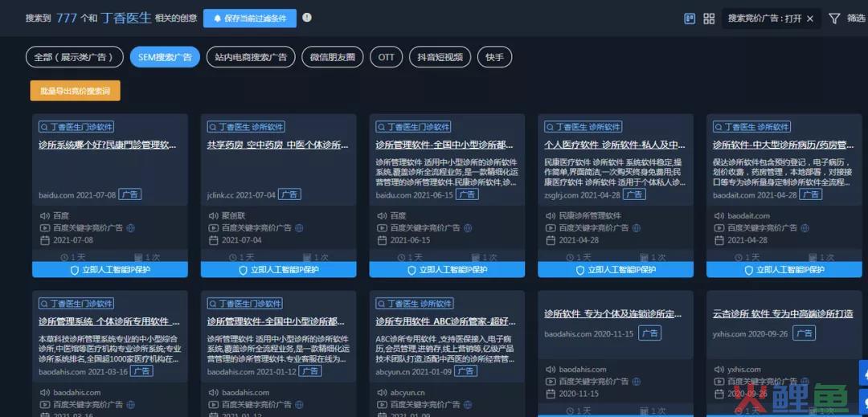Image resolution: width=868 pixels, height=417 pixels.
Task: Click source name 民康诊所管理软件
Action: tap(590, 215)
